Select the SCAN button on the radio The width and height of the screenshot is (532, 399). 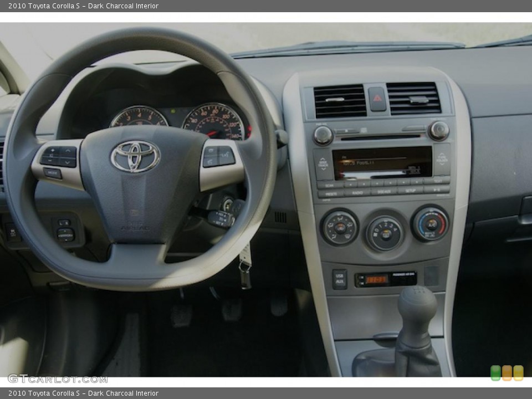click(330, 185)
